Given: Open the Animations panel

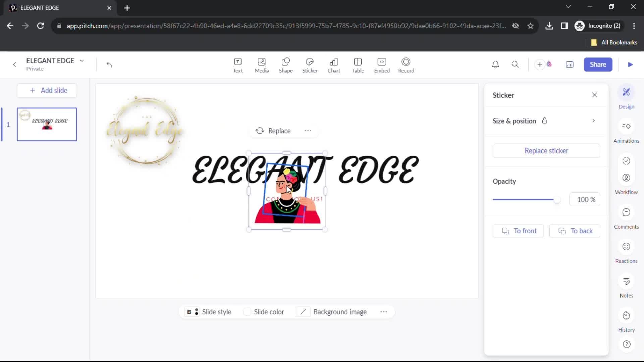Looking at the screenshot, I should click(x=626, y=131).
